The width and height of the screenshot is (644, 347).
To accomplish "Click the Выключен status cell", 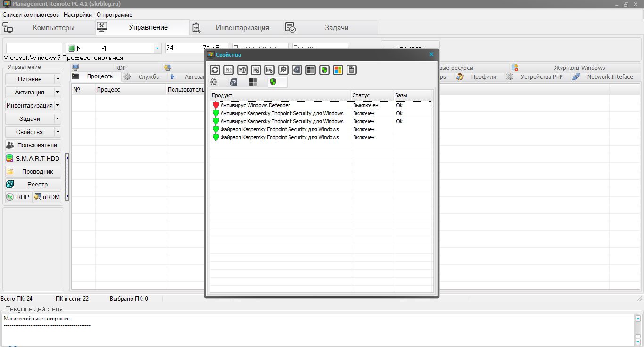I will (x=366, y=105).
